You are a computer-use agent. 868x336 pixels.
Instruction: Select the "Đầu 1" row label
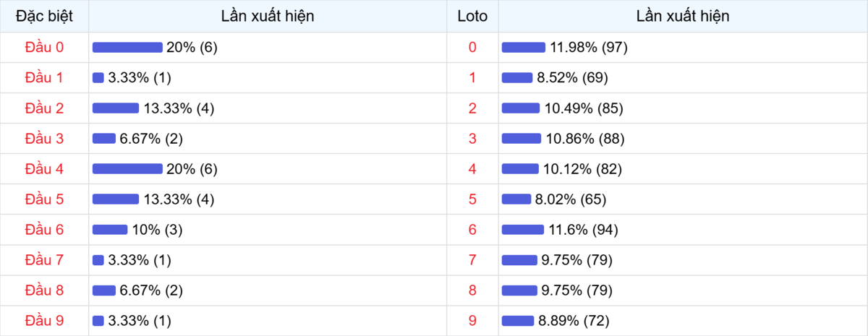point(44,77)
